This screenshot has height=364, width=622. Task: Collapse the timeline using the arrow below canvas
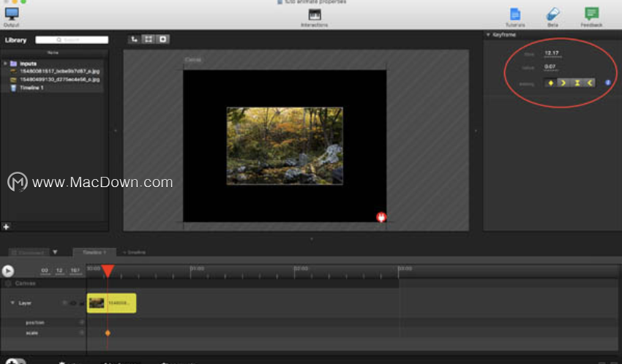(x=312, y=239)
